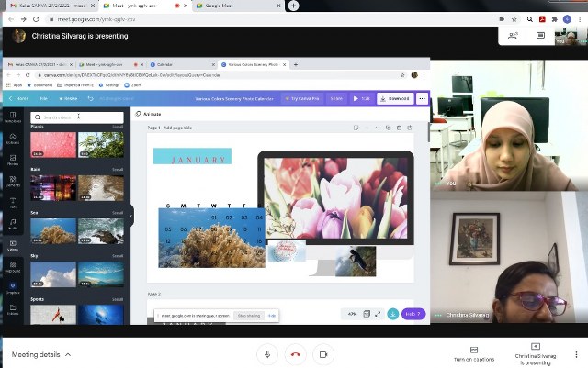Open the Resize dropdown in Canva top bar
The width and height of the screenshot is (588, 368).
(68, 98)
